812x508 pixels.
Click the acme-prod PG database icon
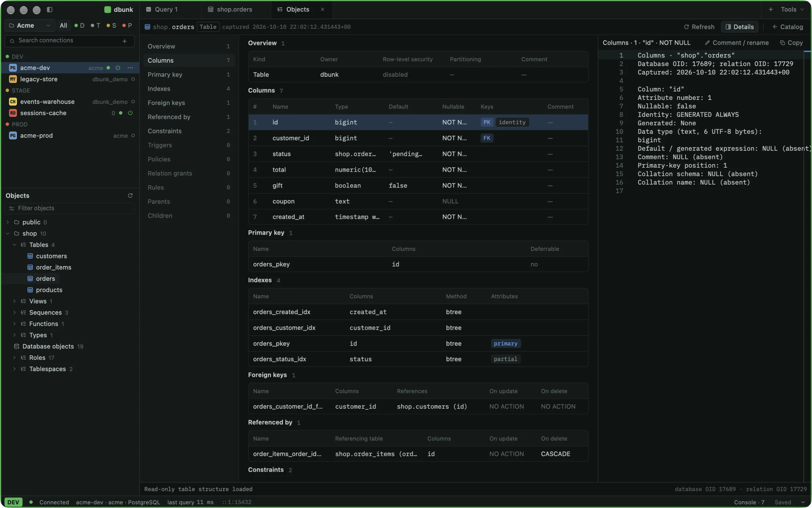pyautogui.click(x=13, y=135)
